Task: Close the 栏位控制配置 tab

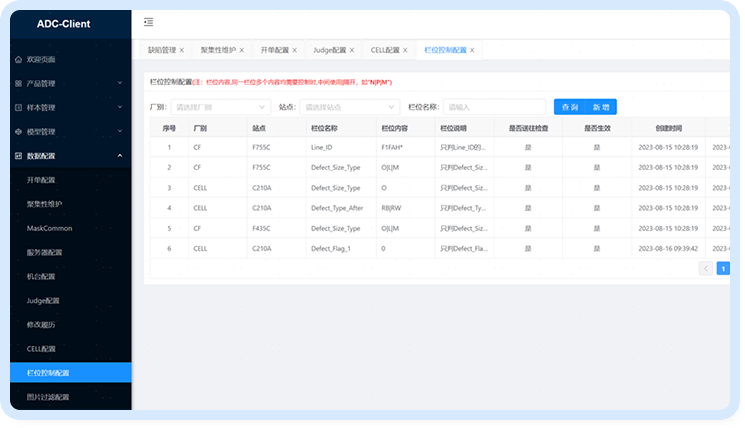Action: (x=472, y=50)
